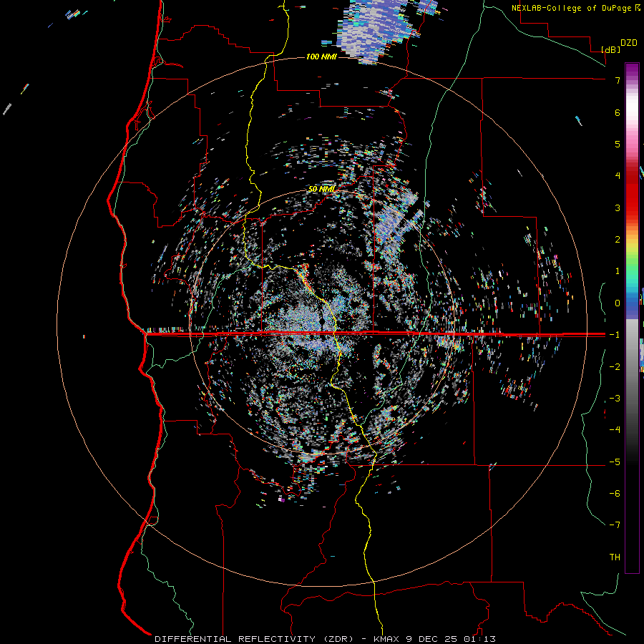Pick the gray -2 dB color band
This screenshot has width=644, height=644.
[632, 367]
